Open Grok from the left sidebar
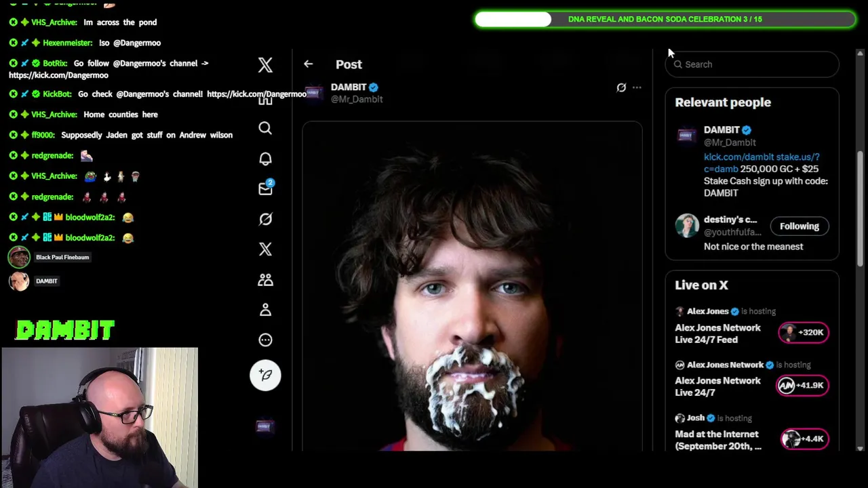 click(265, 219)
